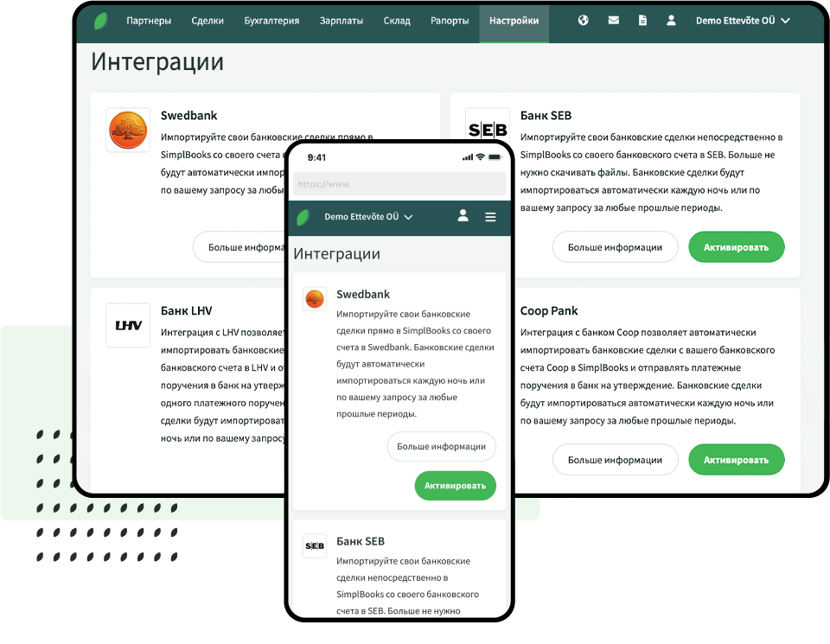Click the LHV bank logo in tablet view
Image resolution: width=830 pixels, height=644 pixels.
(x=128, y=325)
